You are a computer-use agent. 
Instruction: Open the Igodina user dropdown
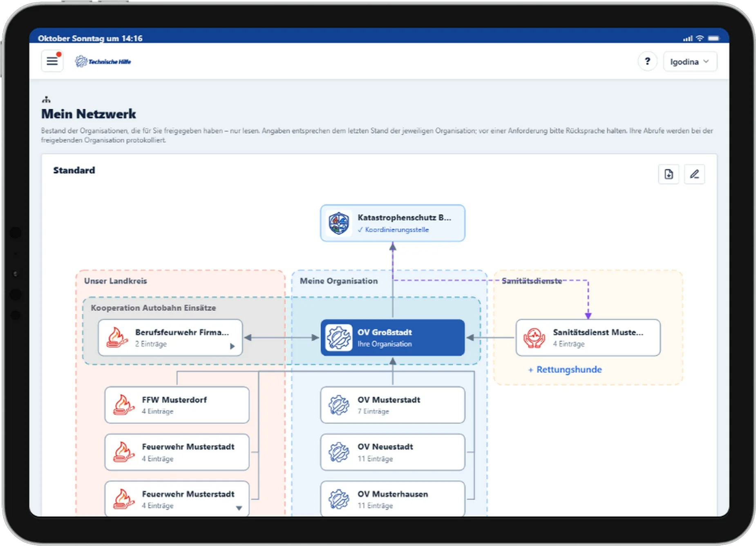coord(690,61)
